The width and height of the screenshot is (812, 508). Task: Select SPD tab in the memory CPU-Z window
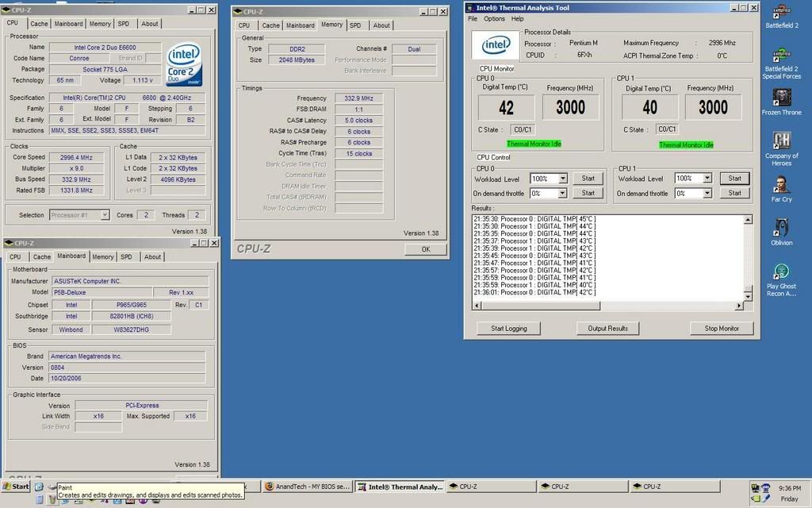coord(355,25)
